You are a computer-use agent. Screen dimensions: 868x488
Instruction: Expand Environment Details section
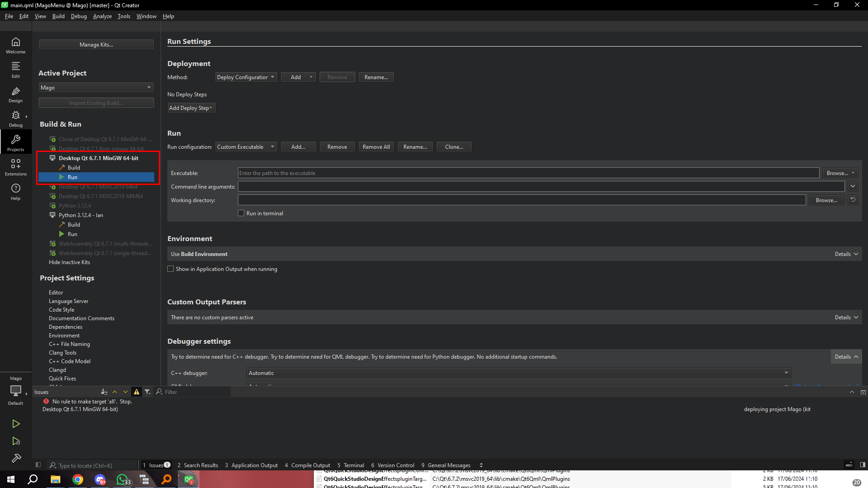[846, 254]
